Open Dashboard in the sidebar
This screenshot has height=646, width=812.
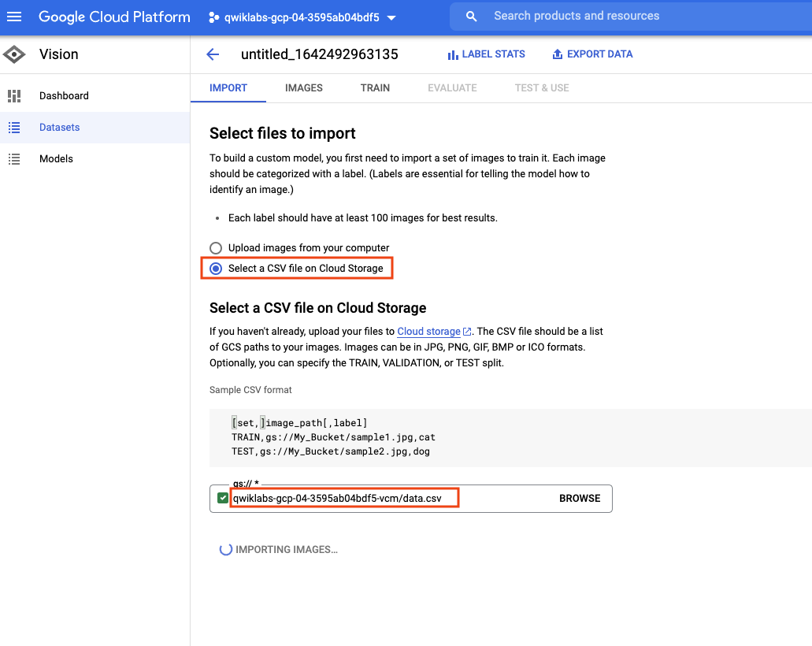pos(95,96)
